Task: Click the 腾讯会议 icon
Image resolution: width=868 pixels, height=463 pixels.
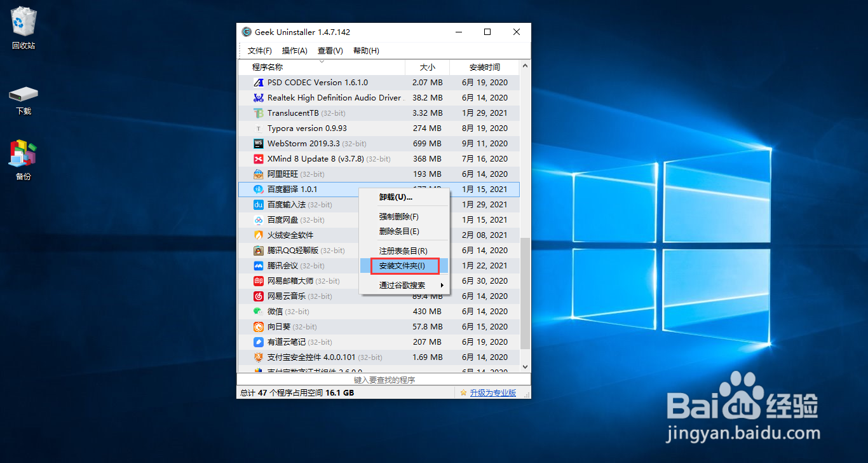Action: (x=258, y=266)
